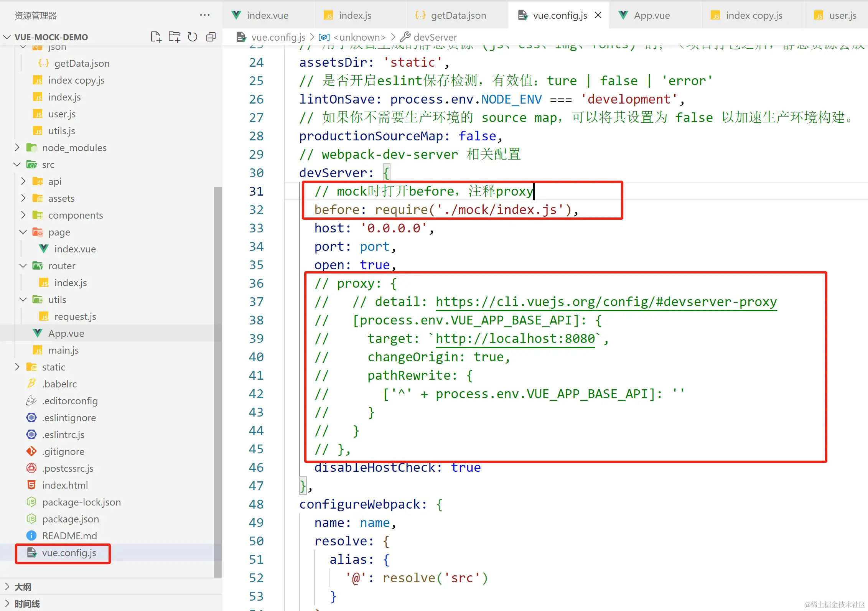
Task: Open package.json in the file tree
Action: pyautogui.click(x=71, y=519)
